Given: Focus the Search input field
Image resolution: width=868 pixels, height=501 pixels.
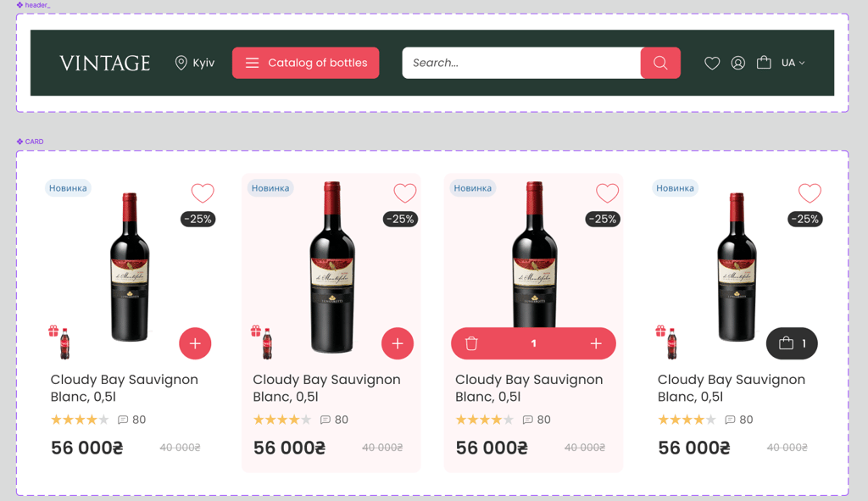Looking at the screenshot, I should pos(520,63).
